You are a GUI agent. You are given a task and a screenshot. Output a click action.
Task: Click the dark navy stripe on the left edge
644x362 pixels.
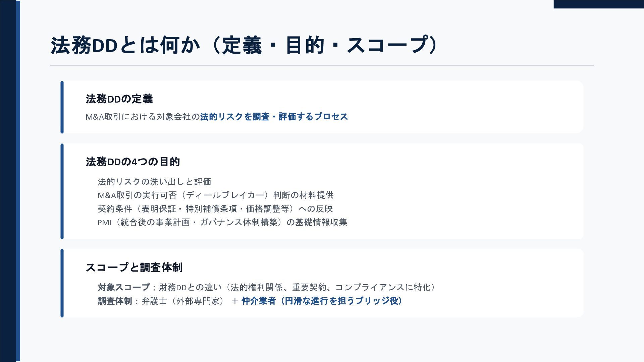[x=8, y=181]
